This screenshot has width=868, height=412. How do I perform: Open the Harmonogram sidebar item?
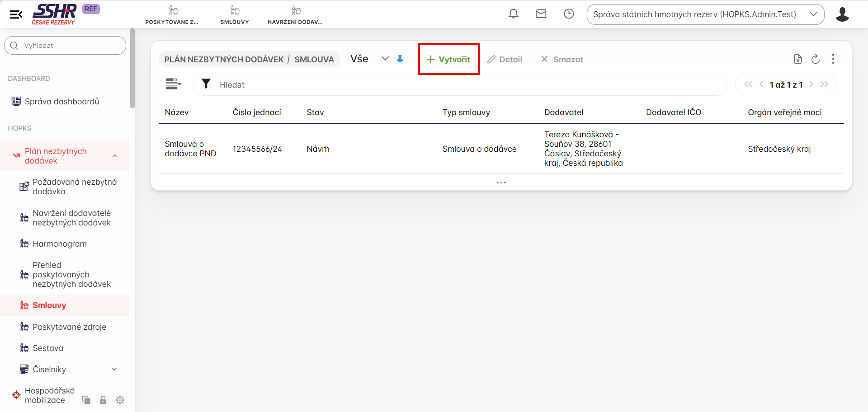(x=59, y=244)
